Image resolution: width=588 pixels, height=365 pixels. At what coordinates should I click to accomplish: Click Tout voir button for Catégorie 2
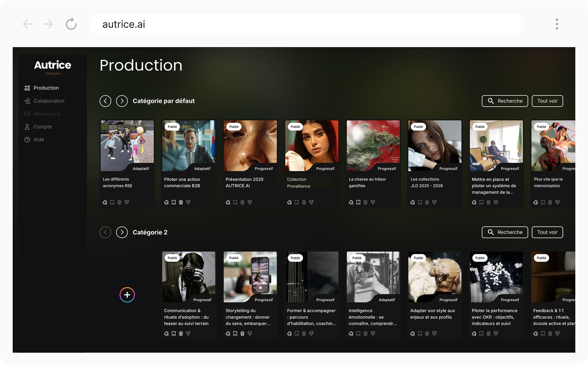tap(547, 232)
